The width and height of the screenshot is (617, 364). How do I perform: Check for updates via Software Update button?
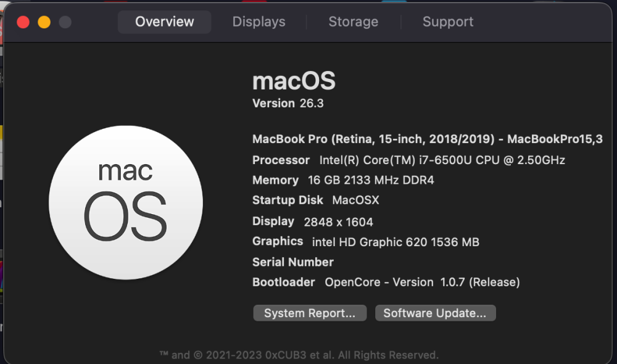point(435,313)
